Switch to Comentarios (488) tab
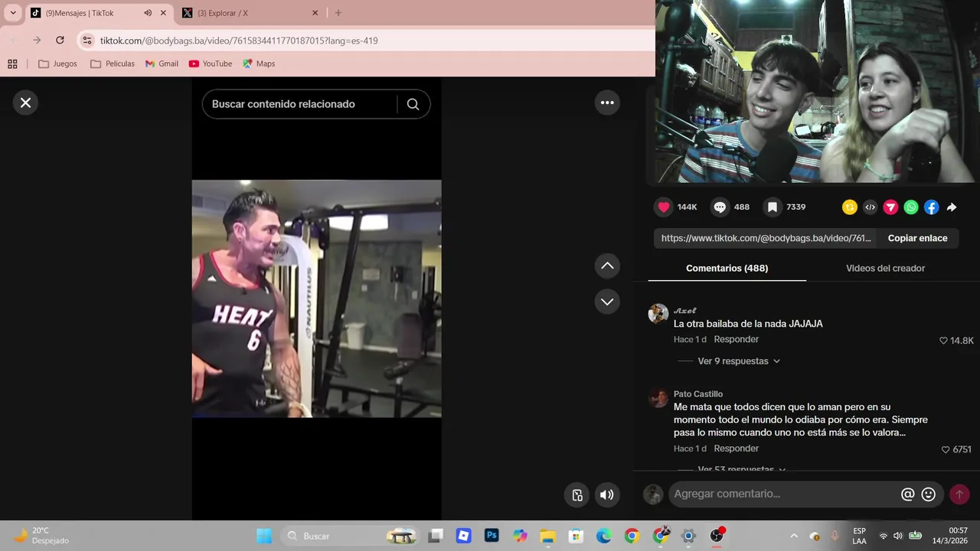The width and height of the screenshot is (980, 551). 727,268
